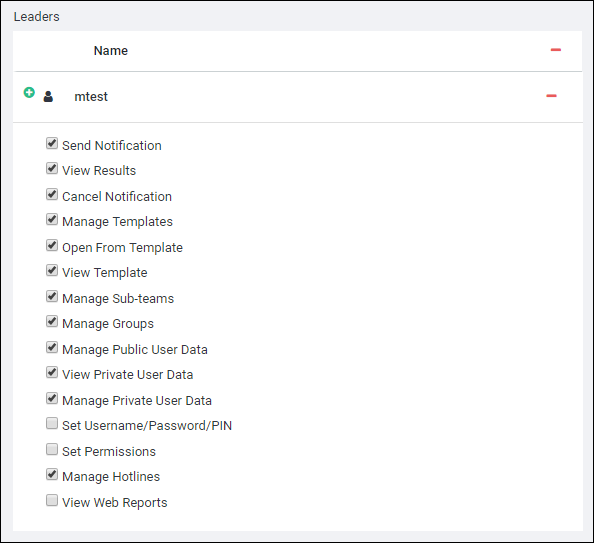The width and height of the screenshot is (594, 543).
Task: Enable Set Username/Password/PIN checkbox
Action: click(x=52, y=423)
